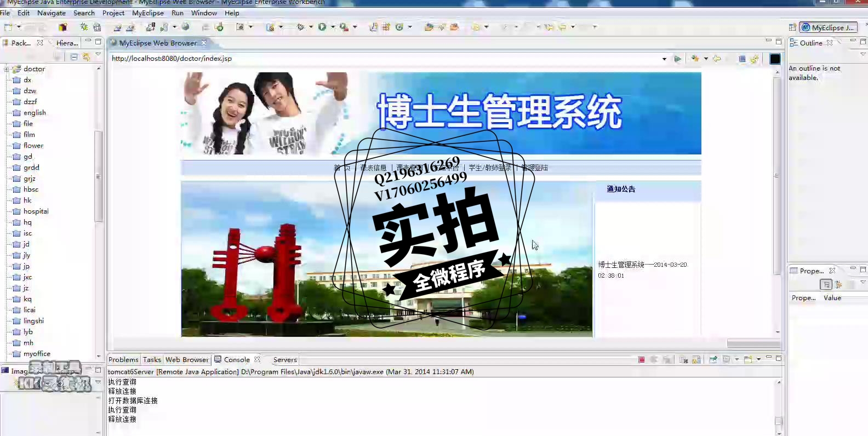Viewport: 868px width, 436px height.
Task: Click the Debug bug toolbar icon
Action: click(x=300, y=27)
